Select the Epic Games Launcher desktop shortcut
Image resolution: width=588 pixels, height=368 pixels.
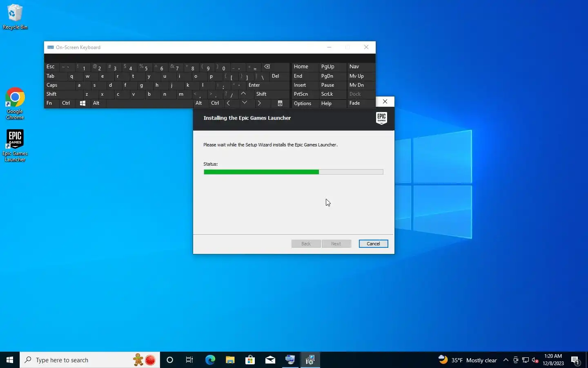click(15, 146)
